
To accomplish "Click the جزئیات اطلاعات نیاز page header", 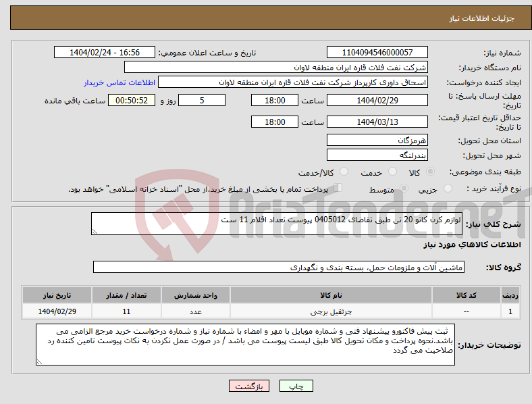I will tap(482, 18).
